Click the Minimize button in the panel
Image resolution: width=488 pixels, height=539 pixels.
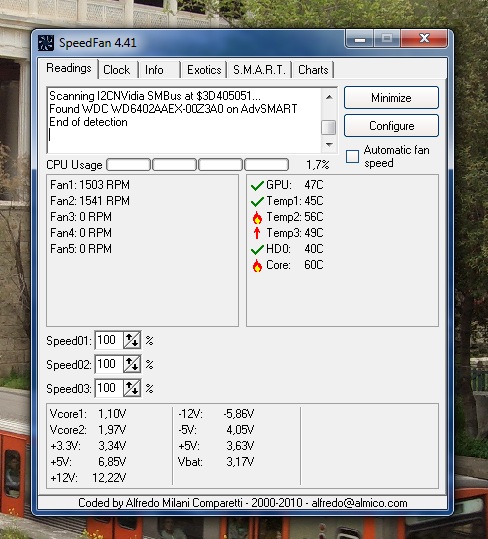[391, 98]
